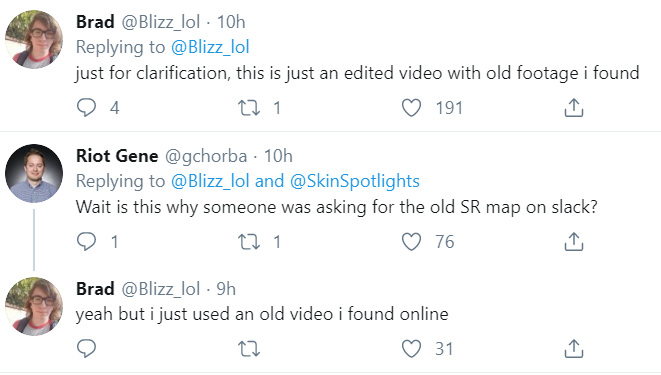This screenshot has width=661, height=375.
Task: Like Brad's tweet showing 191 likes
Action: pos(411,108)
